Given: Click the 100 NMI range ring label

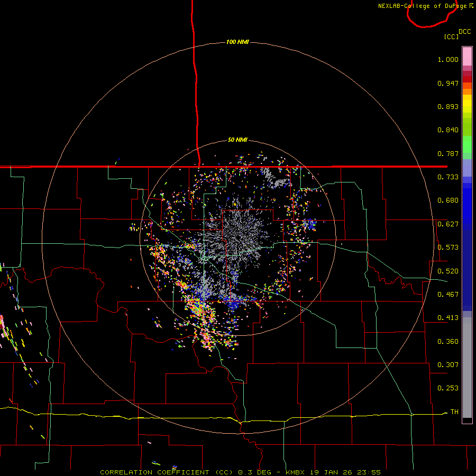Looking at the screenshot, I should (237, 42).
